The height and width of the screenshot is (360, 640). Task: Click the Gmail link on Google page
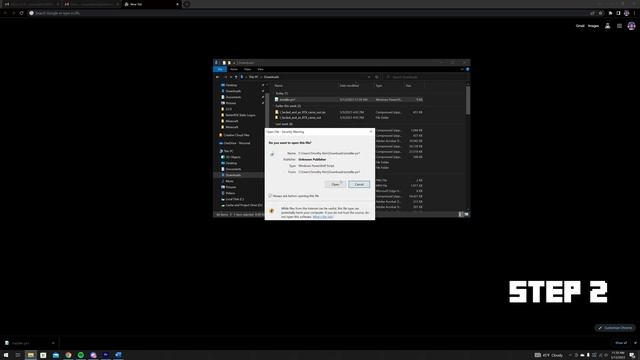580,26
